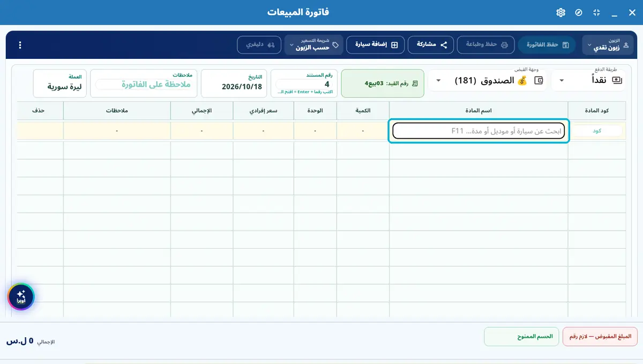Open the Opera AI assistant floating button
Screen dimensions: 643x364
click(21, 297)
